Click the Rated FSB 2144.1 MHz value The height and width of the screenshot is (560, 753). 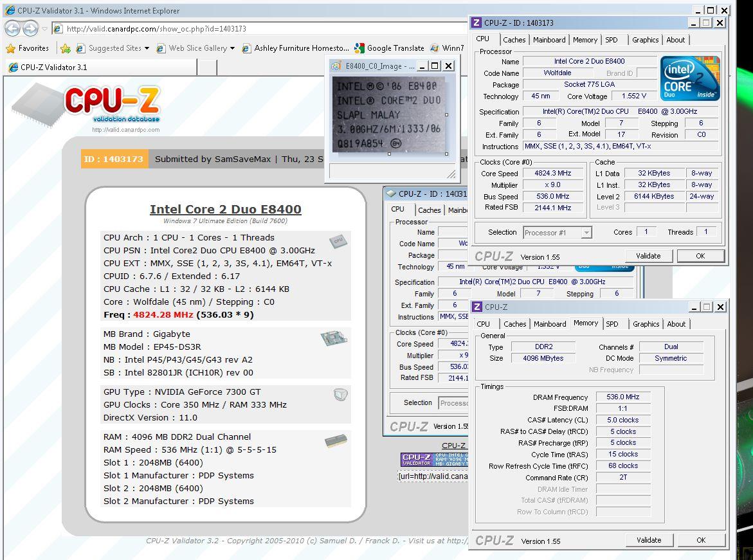point(553,208)
